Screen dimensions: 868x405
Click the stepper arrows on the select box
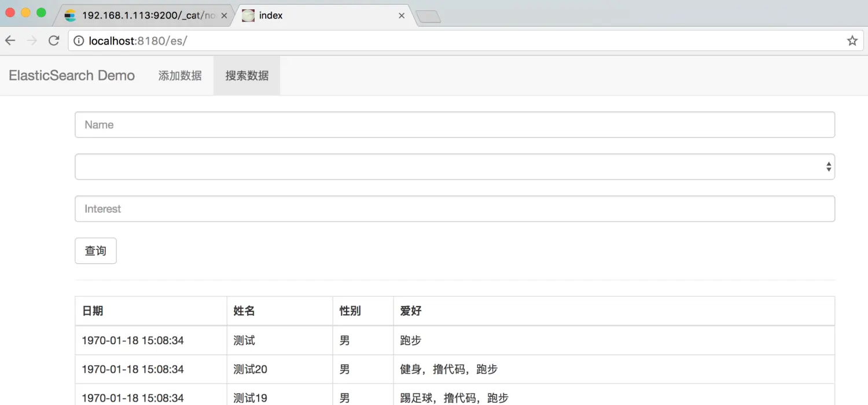tap(829, 166)
